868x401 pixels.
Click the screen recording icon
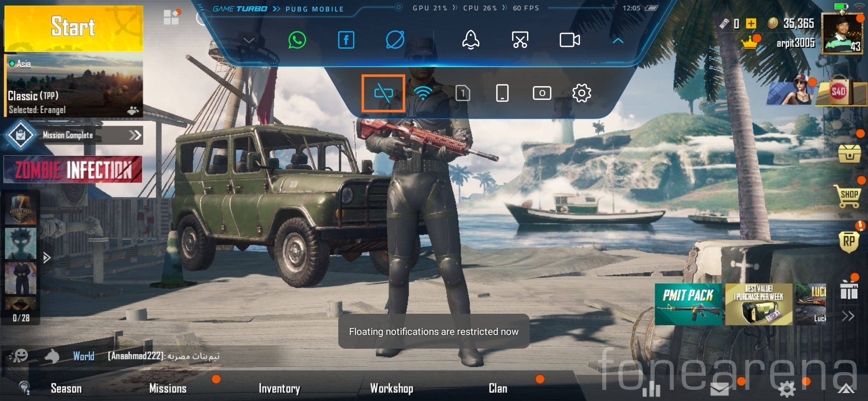[x=568, y=40]
